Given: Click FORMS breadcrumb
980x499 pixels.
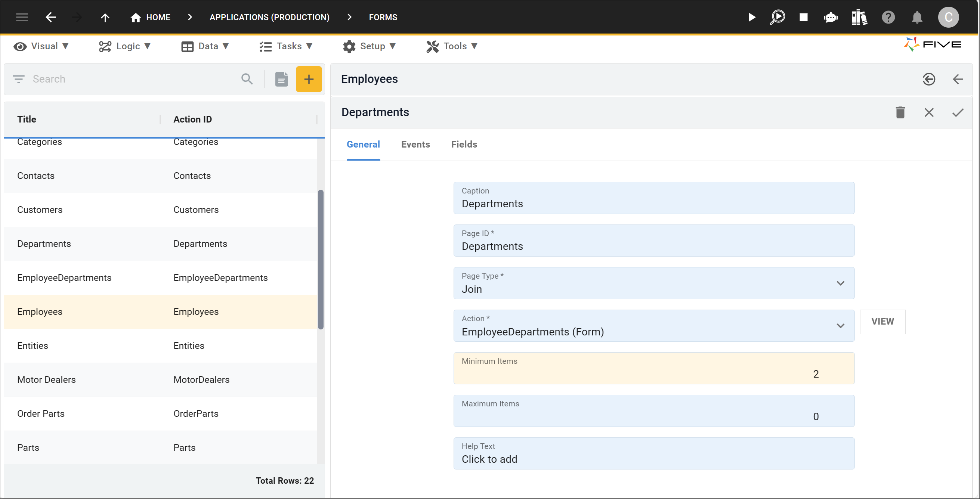Looking at the screenshot, I should pyautogui.click(x=383, y=17).
